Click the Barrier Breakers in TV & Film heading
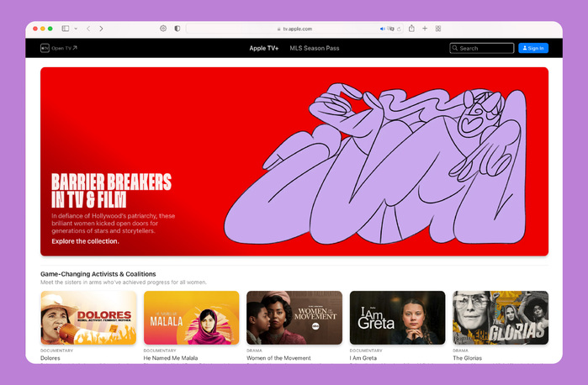 point(111,191)
